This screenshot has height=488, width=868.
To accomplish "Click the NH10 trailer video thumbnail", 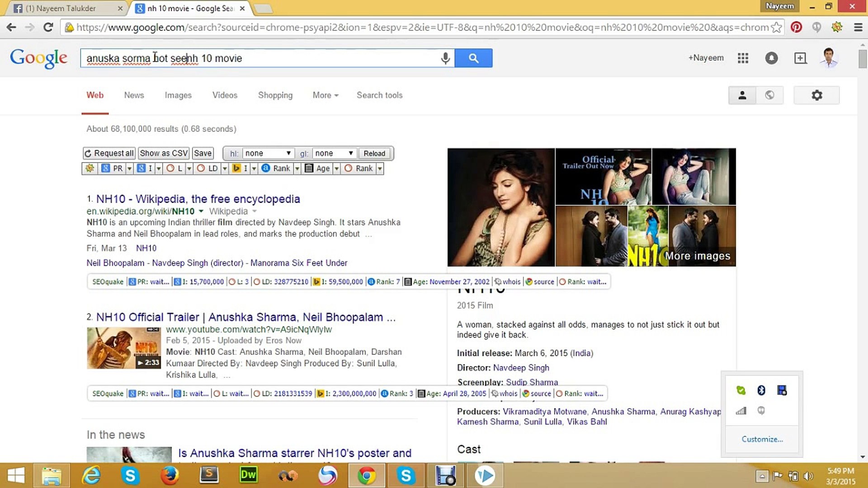I will click(123, 348).
